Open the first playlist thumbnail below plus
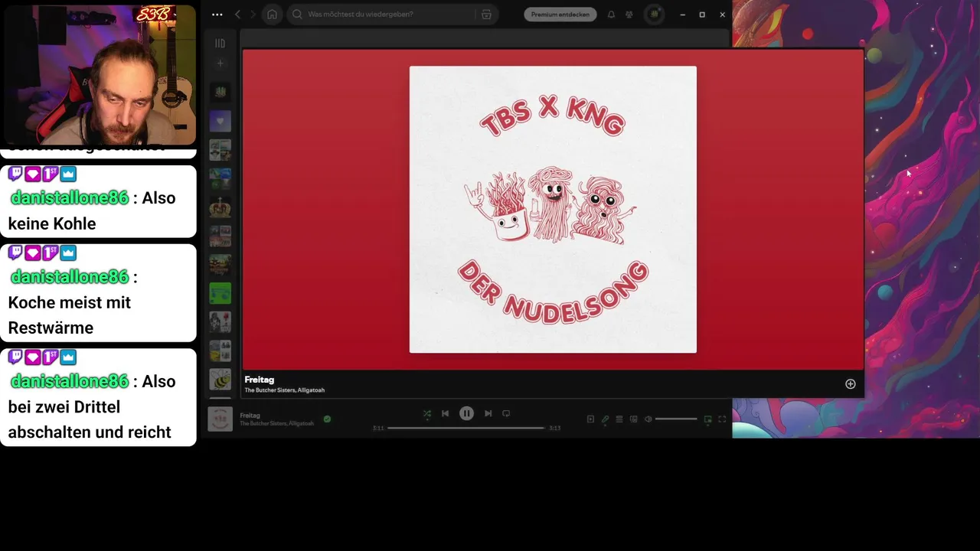This screenshot has width=980, height=551. (220, 93)
